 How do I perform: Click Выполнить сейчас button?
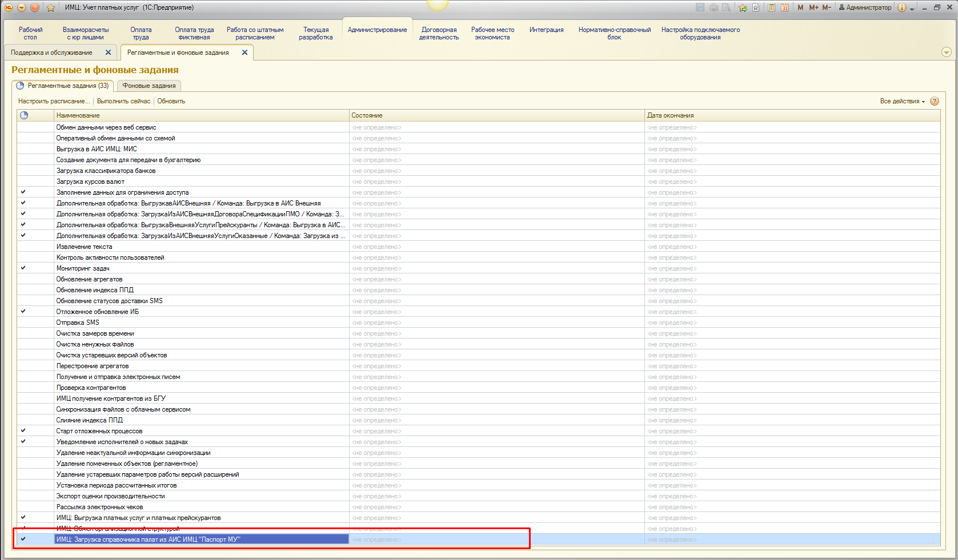coord(123,101)
